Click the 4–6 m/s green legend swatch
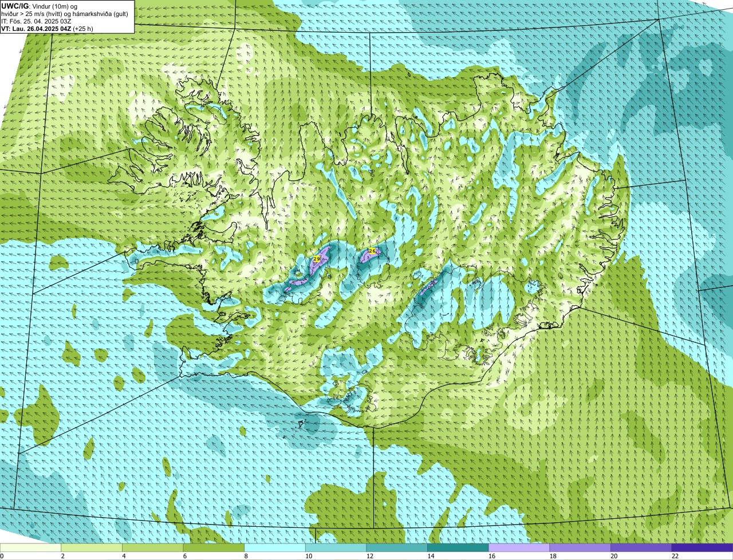This screenshot has width=733, height=560. pos(152,548)
